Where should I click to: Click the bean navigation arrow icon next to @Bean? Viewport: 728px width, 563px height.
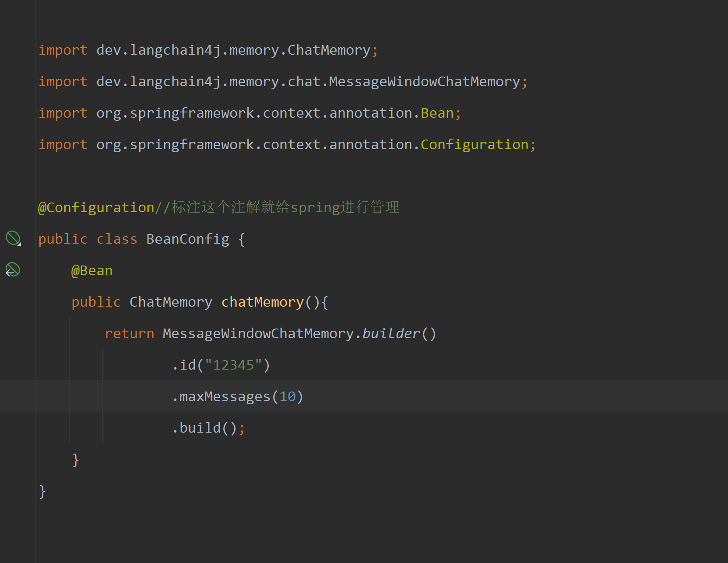12,270
